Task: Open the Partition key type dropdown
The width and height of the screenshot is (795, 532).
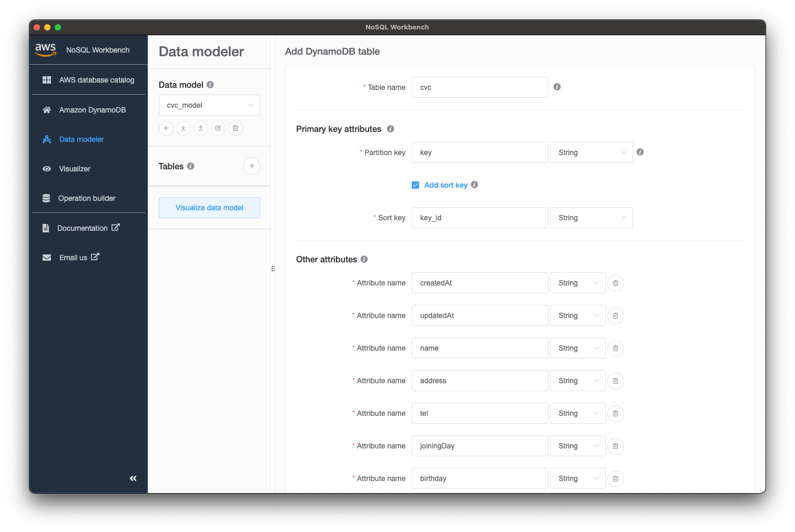Action: tap(592, 152)
